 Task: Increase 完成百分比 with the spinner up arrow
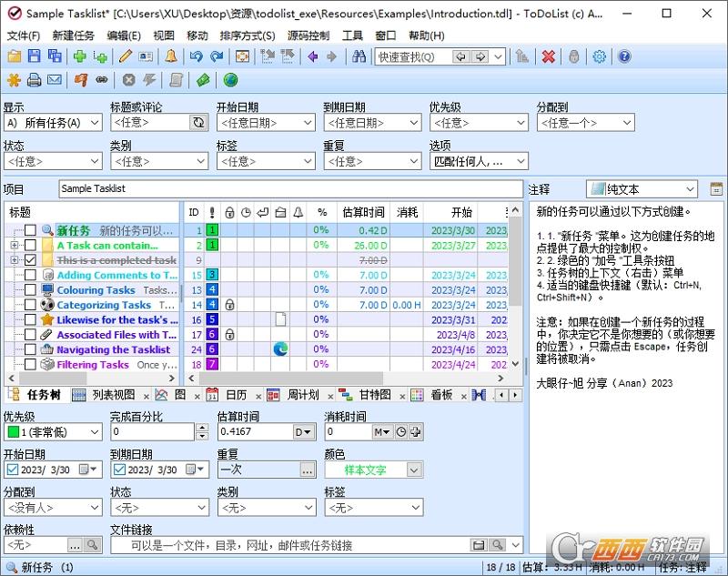tap(202, 428)
